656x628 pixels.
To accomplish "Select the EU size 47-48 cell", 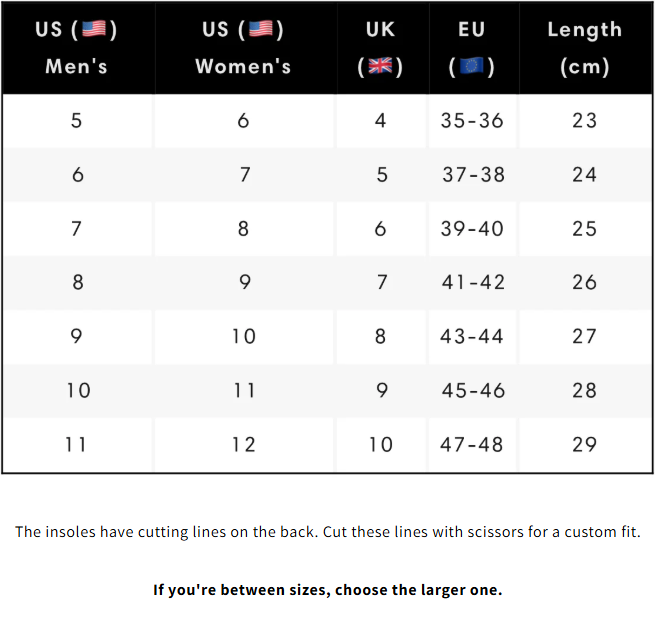I will click(473, 445).
